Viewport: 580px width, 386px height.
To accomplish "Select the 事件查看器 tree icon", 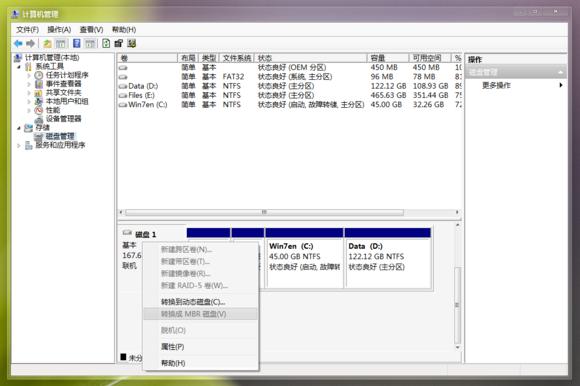I will pos(38,84).
